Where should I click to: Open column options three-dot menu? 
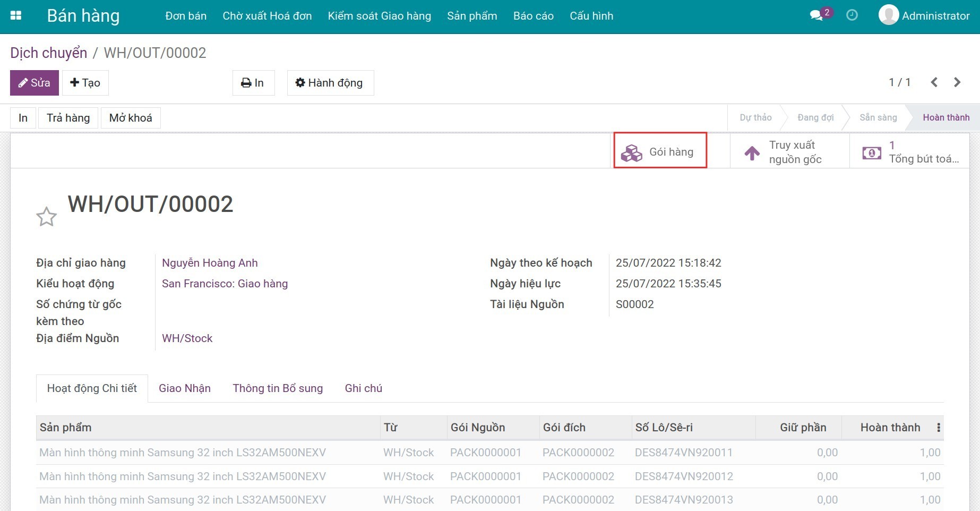pos(939,428)
